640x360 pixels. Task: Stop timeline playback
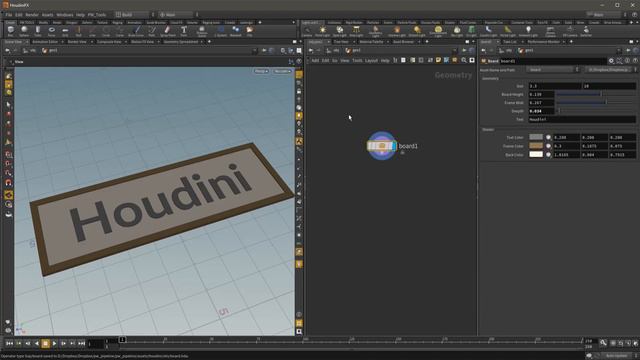coord(45,344)
